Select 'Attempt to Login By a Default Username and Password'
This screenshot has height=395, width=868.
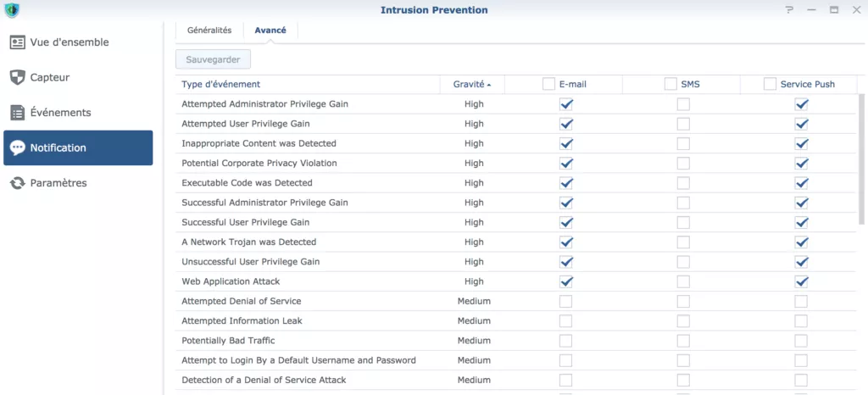[298, 361]
